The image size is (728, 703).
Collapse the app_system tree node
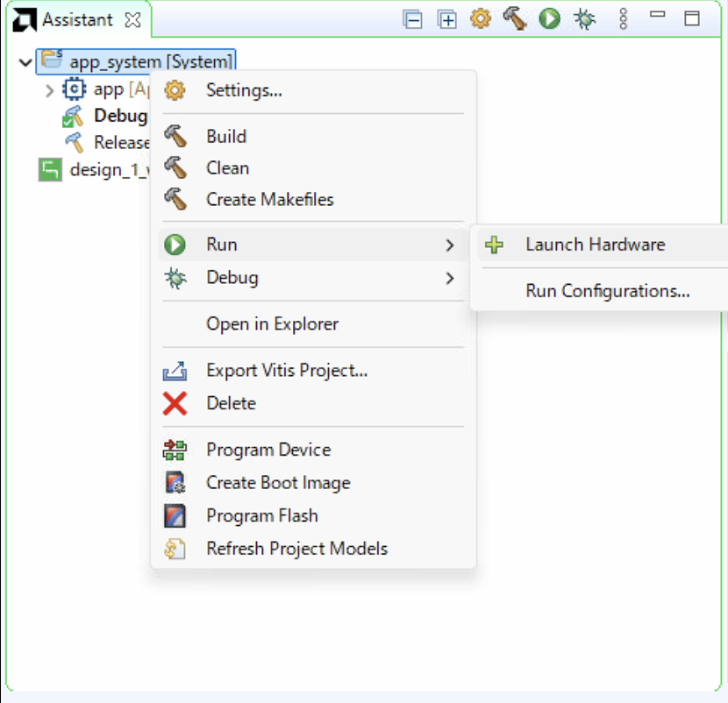click(25, 62)
